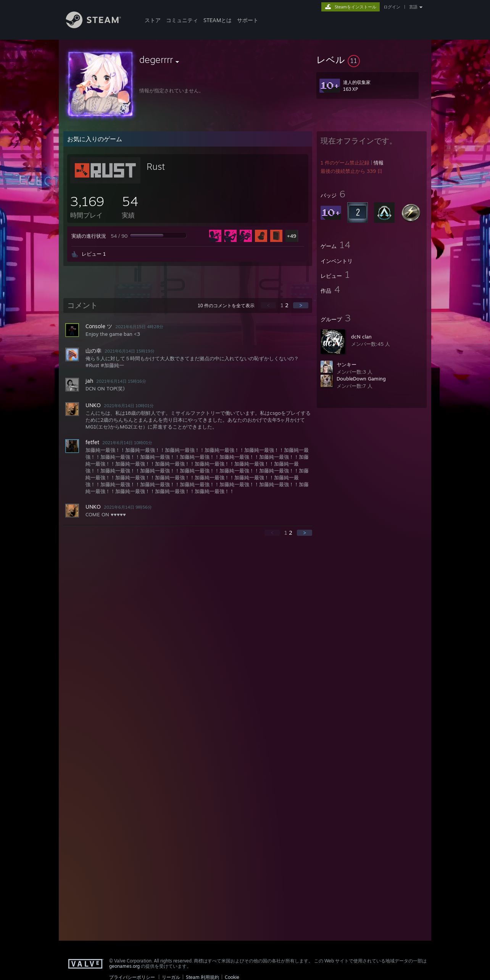490x980 pixels.
Task: Click 山の幸 commenter avatar
Action: (72, 355)
